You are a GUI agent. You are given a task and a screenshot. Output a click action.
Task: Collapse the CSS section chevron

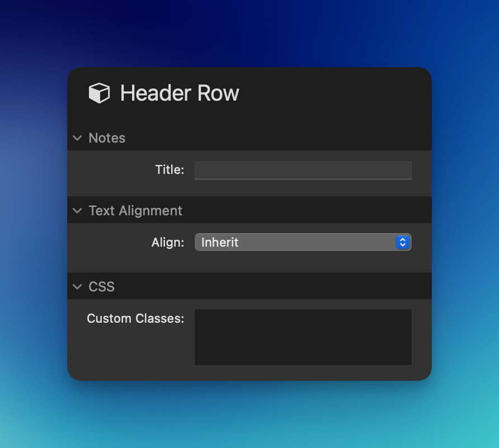click(x=77, y=287)
